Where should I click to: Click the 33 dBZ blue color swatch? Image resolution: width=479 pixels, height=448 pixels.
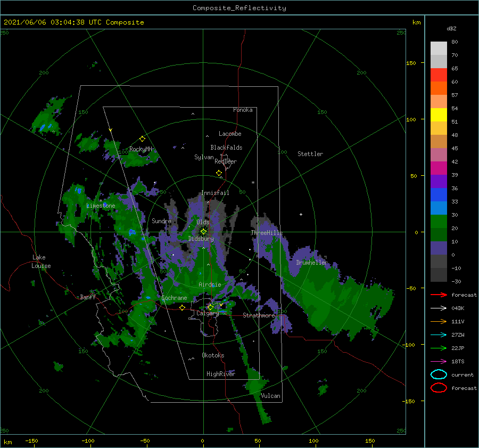pos(439,208)
